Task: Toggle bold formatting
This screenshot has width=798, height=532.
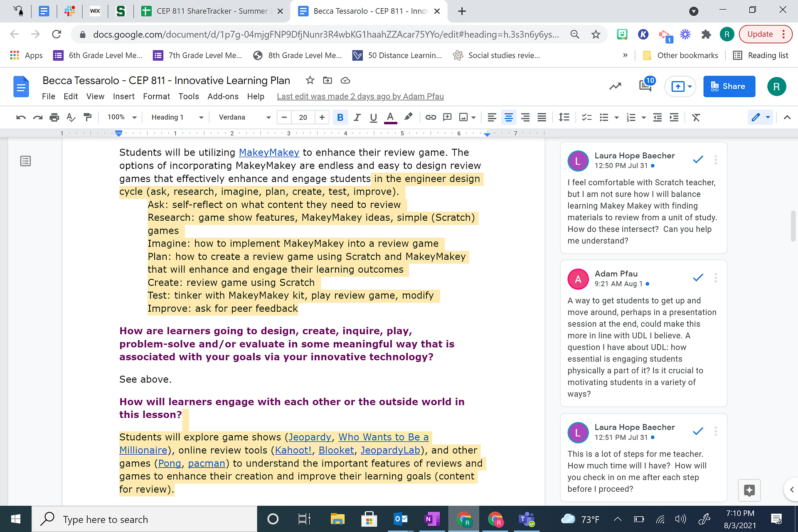Action: tap(340, 118)
